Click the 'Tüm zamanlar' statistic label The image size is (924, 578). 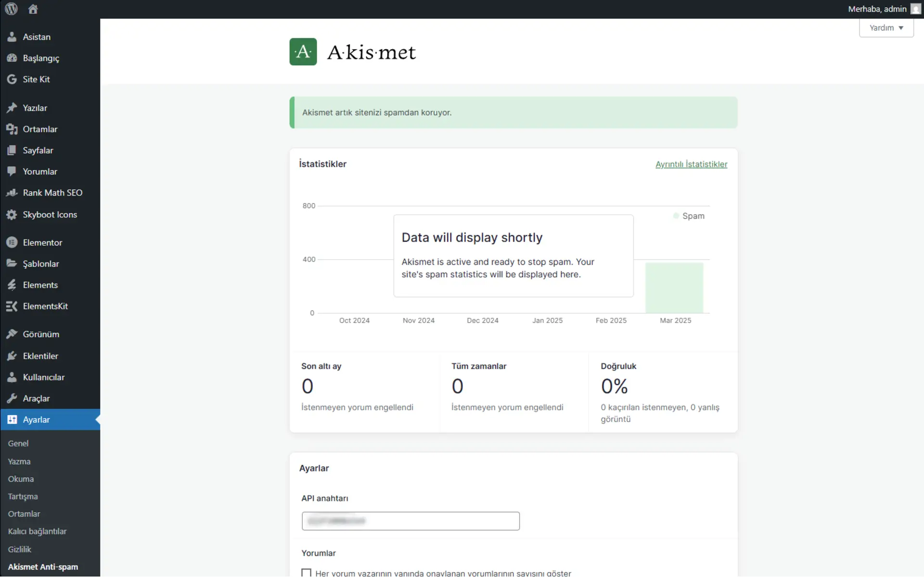coord(478,367)
